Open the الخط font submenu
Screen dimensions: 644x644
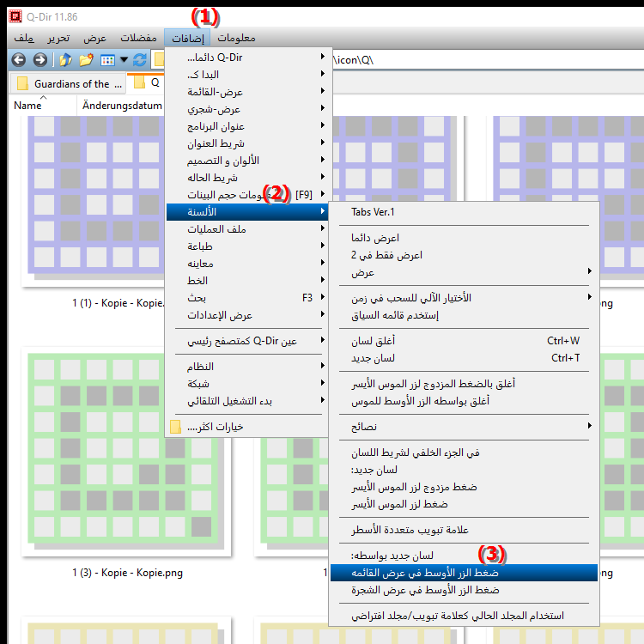coord(246,281)
